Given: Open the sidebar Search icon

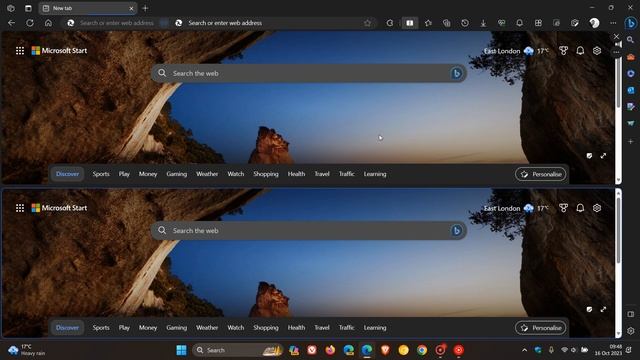Looking at the screenshot, I should point(631,40).
